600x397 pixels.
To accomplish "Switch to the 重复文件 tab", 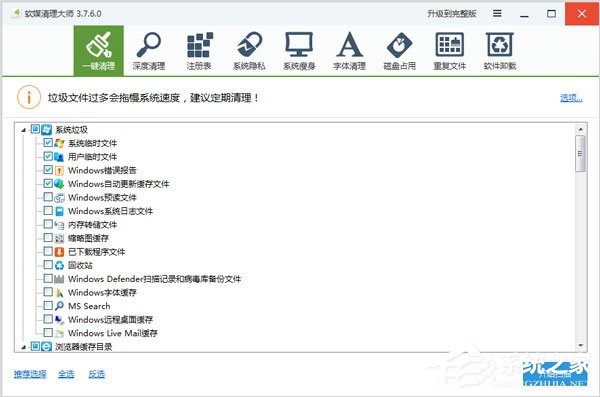I will 450,51.
